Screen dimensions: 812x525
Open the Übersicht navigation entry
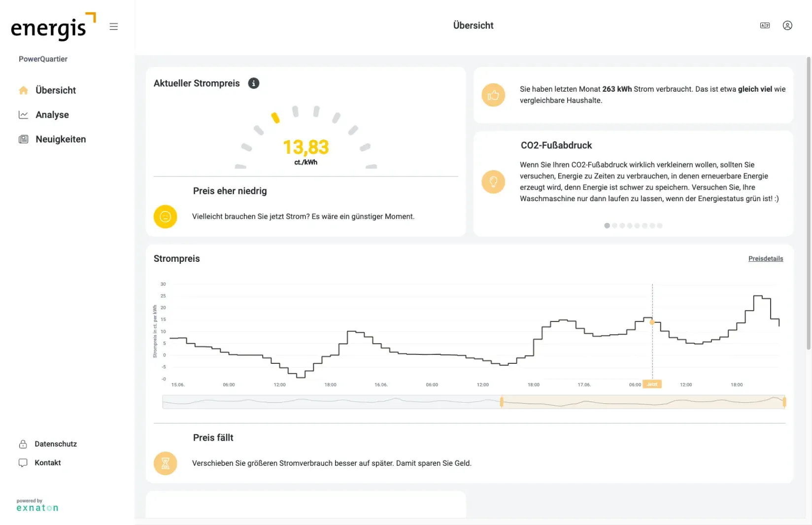click(x=56, y=90)
